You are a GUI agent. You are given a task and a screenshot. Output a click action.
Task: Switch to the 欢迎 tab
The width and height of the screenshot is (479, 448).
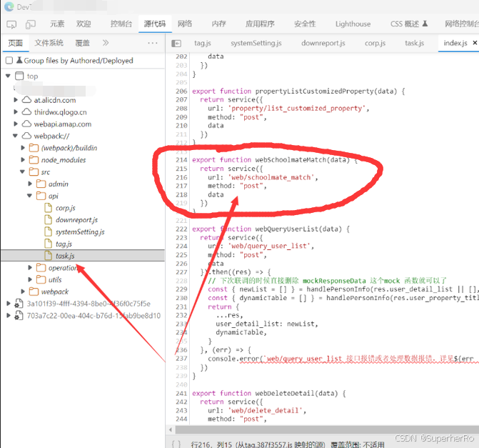(x=84, y=24)
